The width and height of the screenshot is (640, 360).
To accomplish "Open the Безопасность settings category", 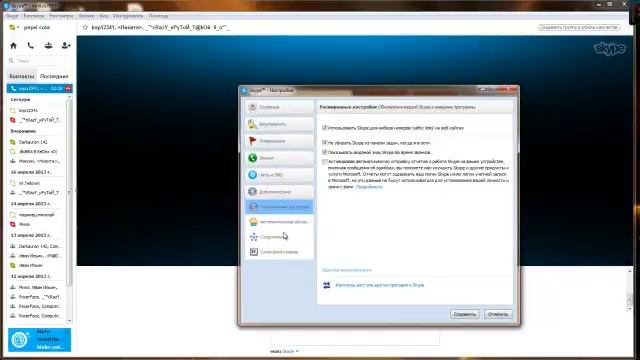I will (x=280, y=124).
